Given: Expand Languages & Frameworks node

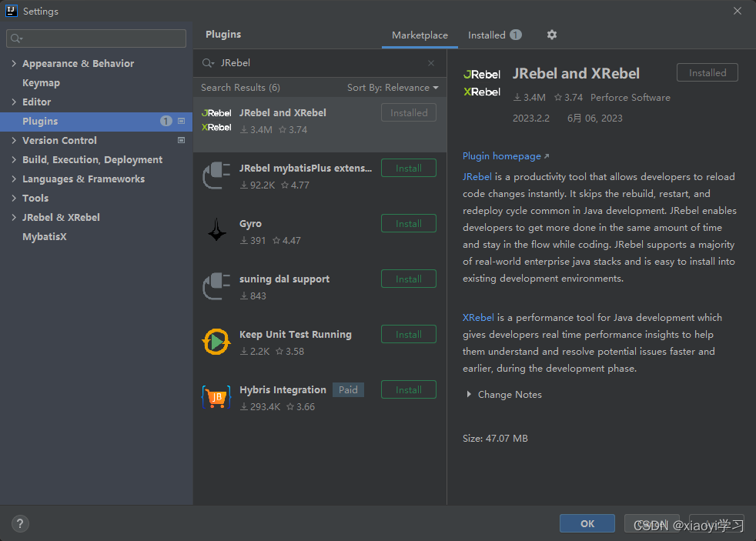Looking at the screenshot, I should click(x=14, y=179).
